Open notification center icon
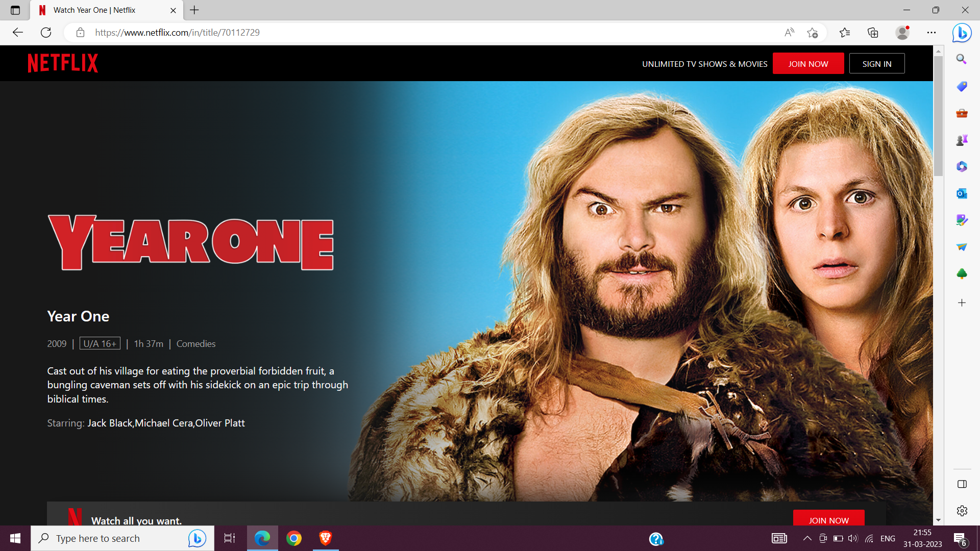 [x=960, y=539]
